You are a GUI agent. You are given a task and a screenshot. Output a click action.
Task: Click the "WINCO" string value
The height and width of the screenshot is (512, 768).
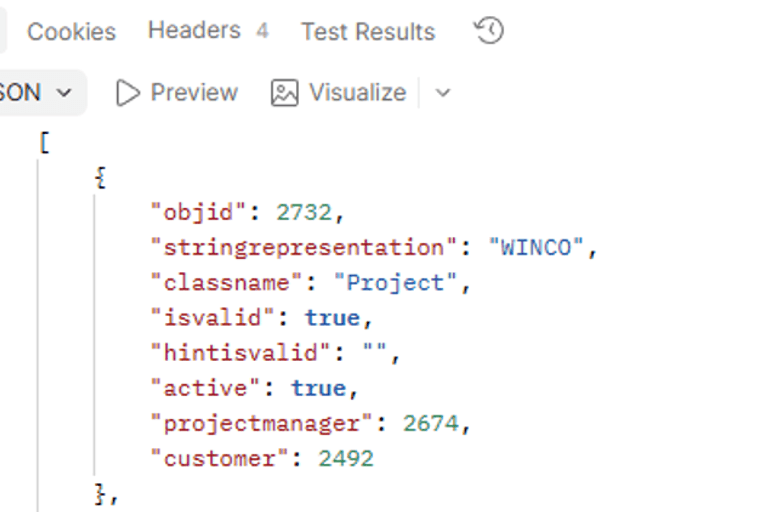pos(536,247)
